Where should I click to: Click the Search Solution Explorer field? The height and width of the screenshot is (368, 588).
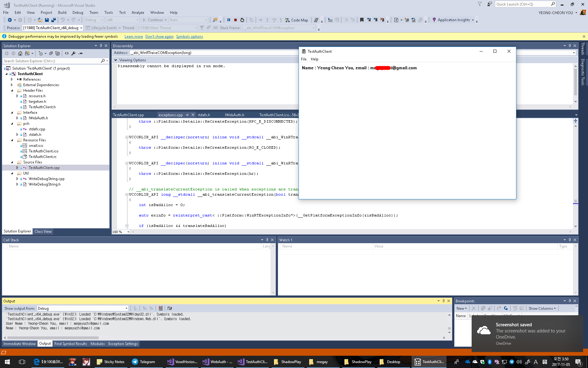[51, 61]
